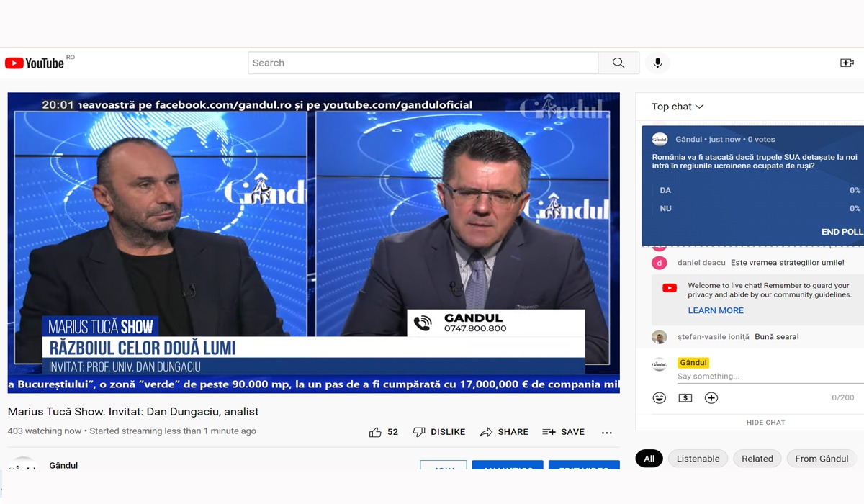This screenshot has height=504, width=864.
Task: Click the plus icon in chat
Action: 711,398
